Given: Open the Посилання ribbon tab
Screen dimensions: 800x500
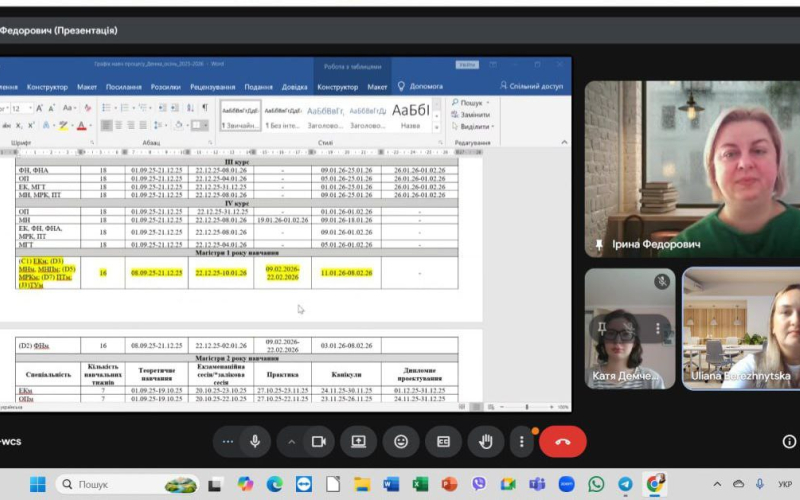Looking at the screenshot, I should click(123, 87).
